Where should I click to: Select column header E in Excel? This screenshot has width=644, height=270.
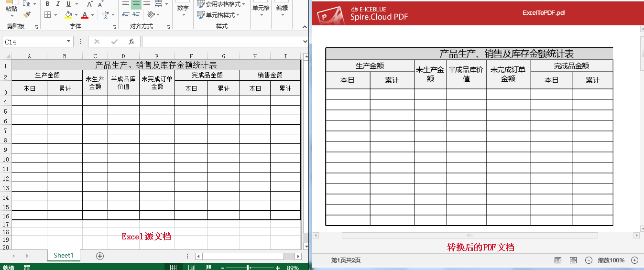pyautogui.click(x=157, y=56)
